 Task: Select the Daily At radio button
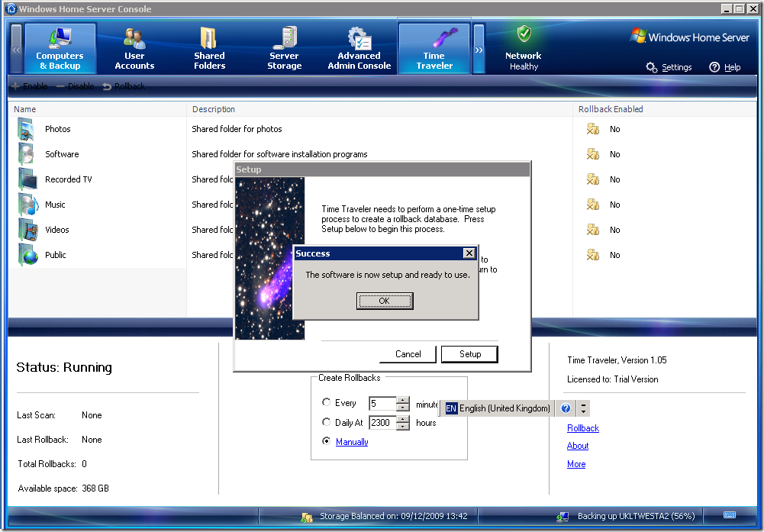327,422
